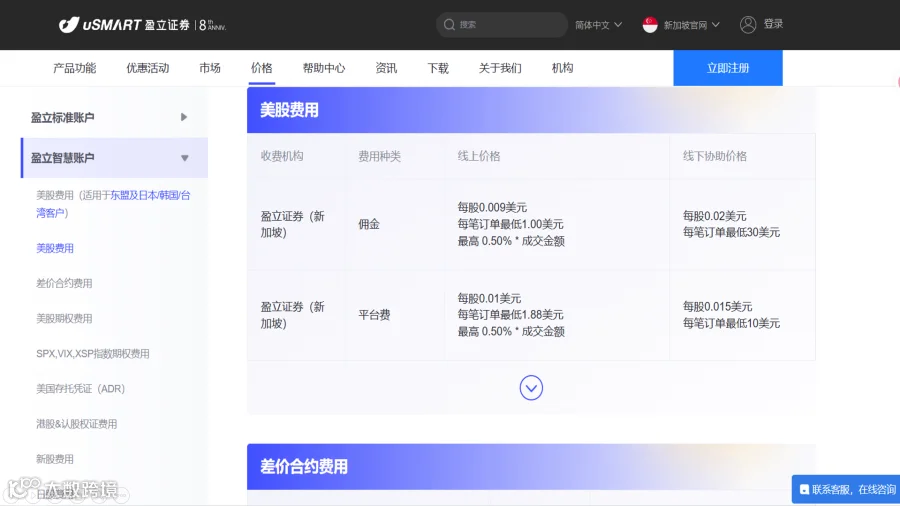
Task: Open the 下载 menu
Action: click(x=438, y=68)
